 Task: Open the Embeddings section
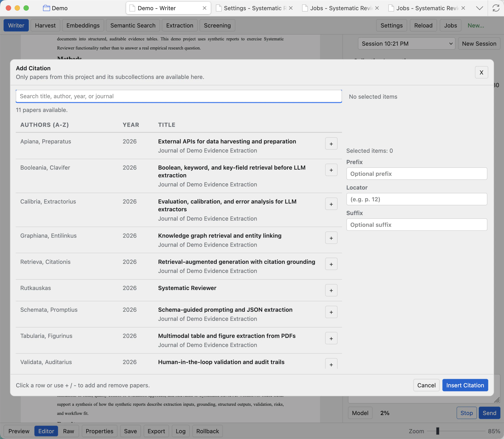coord(83,25)
